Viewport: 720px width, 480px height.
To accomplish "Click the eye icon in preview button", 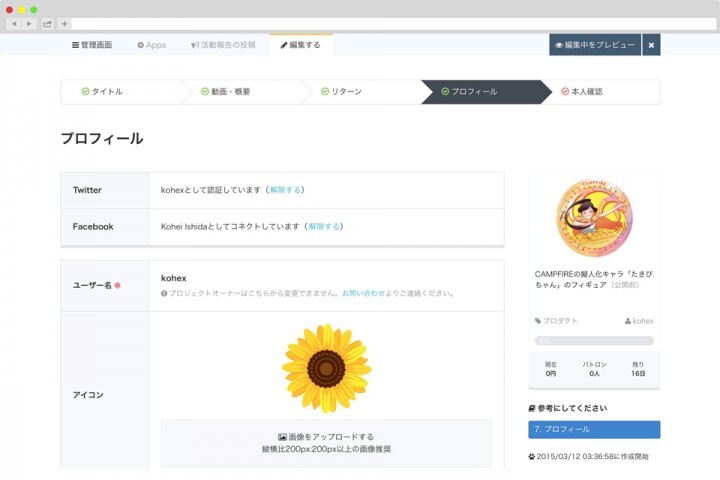I will pyautogui.click(x=559, y=45).
